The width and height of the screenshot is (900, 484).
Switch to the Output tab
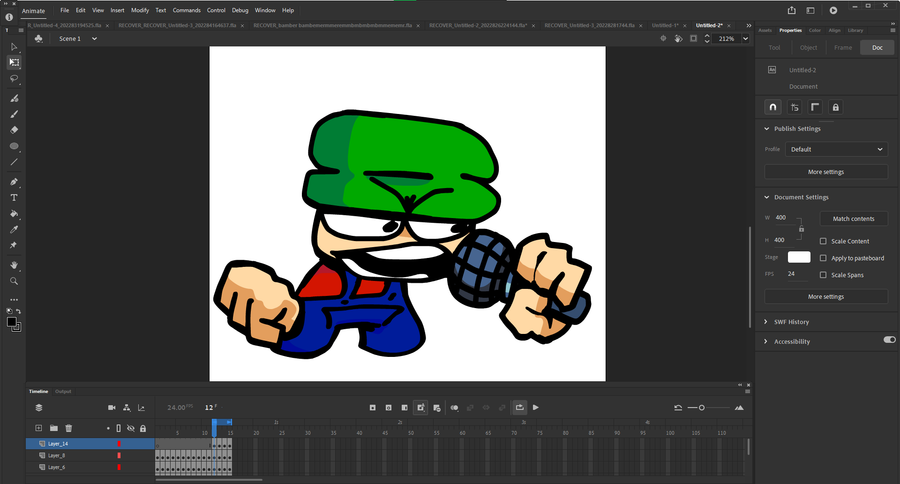(63, 392)
